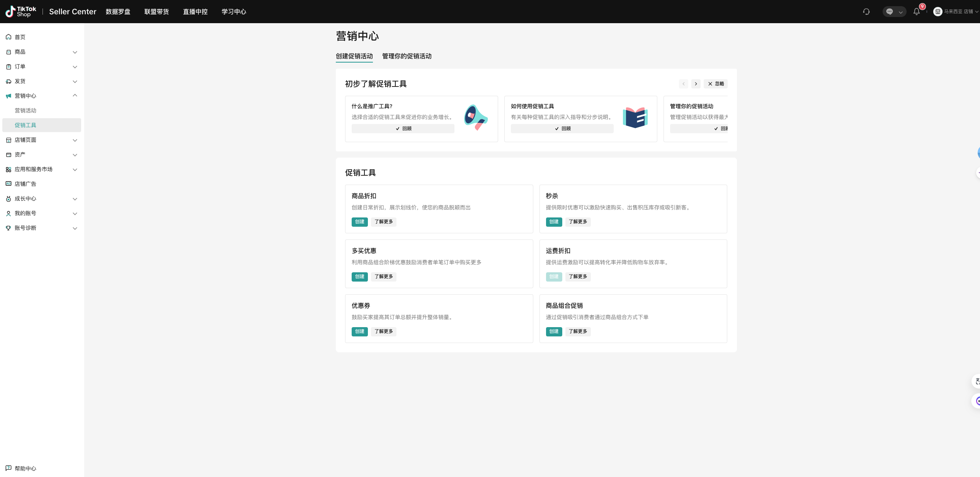Click the home icon labeled 首页
980x477 pixels.
pyautogui.click(x=9, y=37)
